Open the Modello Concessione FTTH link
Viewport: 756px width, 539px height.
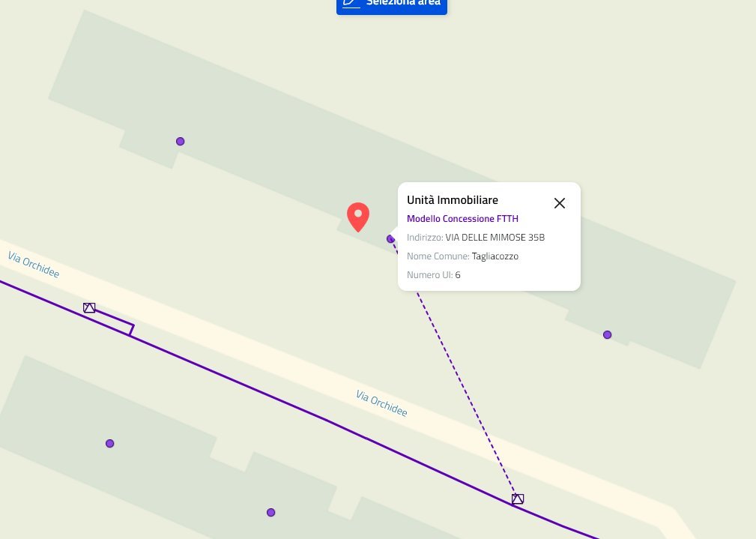coord(462,219)
